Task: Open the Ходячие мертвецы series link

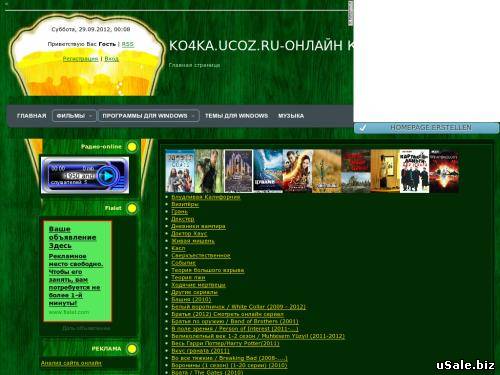Action: 198,285
